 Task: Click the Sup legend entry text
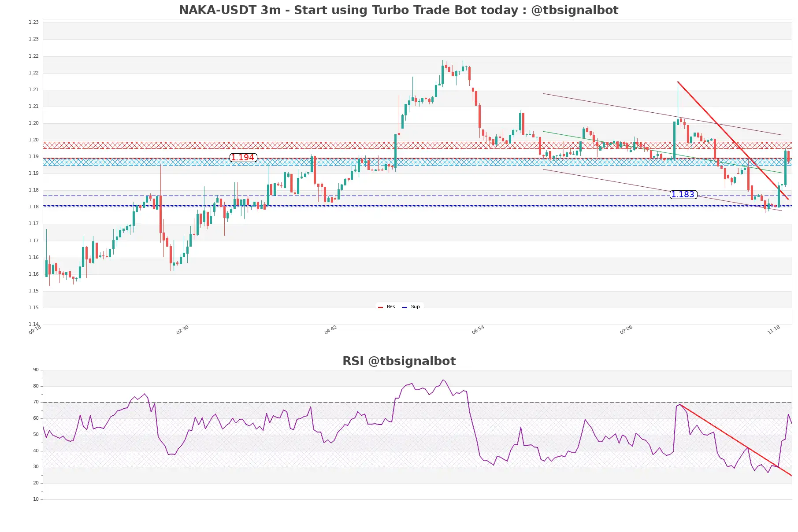[415, 307]
